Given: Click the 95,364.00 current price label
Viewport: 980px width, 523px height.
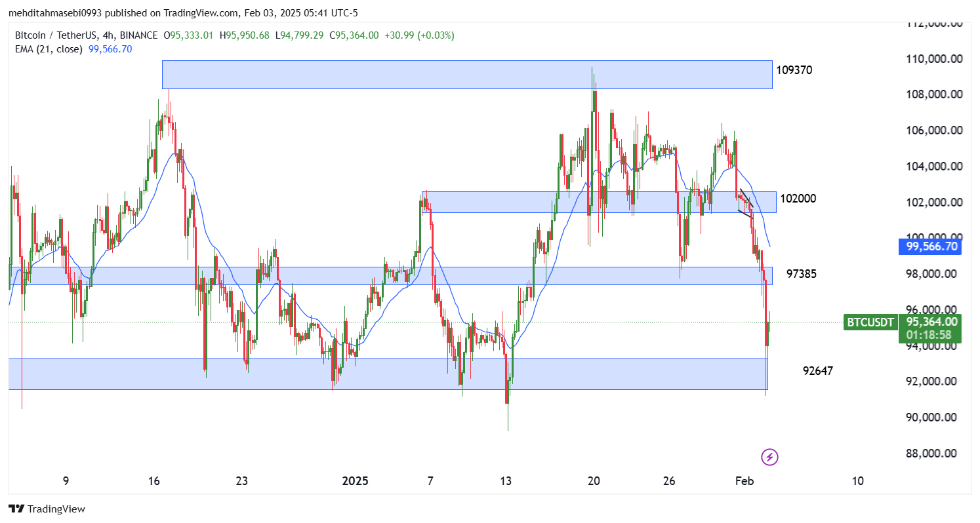Looking at the screenshot, I should click(932, 322).
